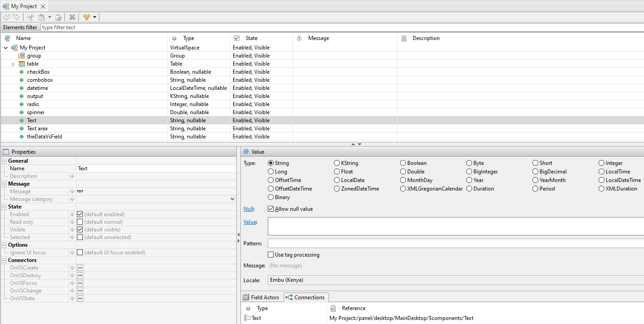Viewport: 644px width, 324px height.
Task: Select the Boolean type radio button
Action: (x=403, y=163)
